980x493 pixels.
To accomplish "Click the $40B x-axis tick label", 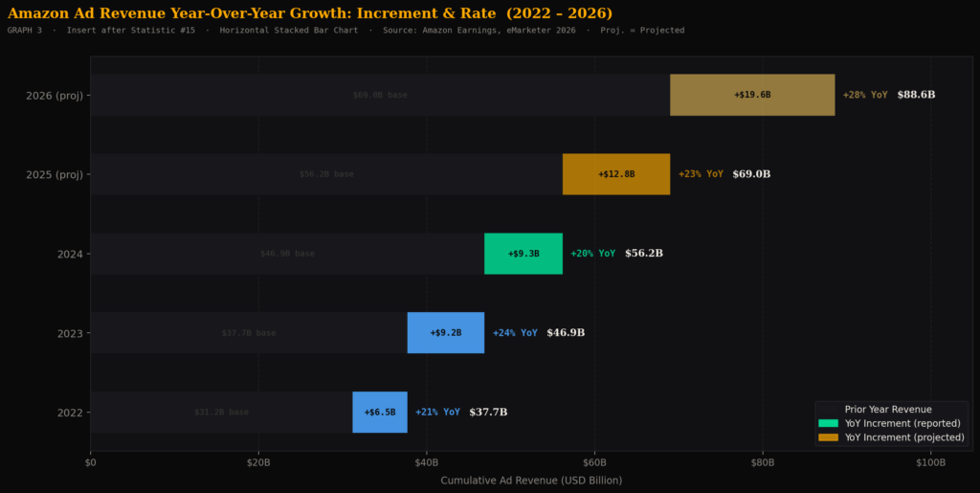I will coord(426,463).
